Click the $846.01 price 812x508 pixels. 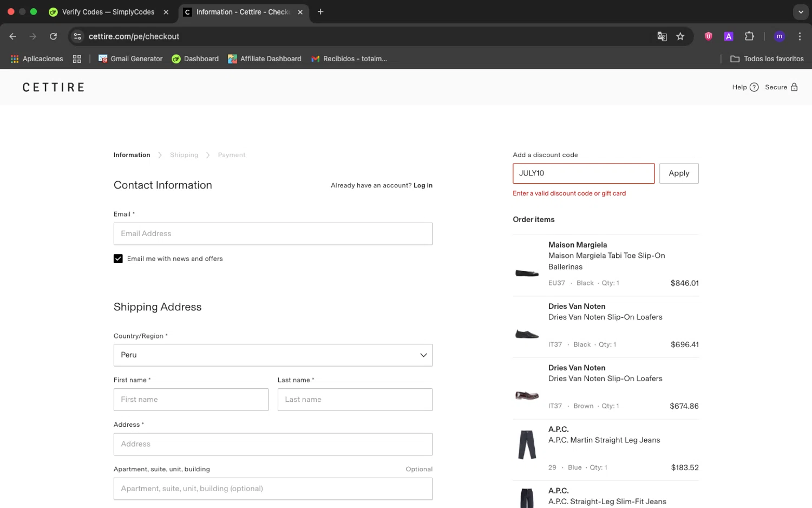(x=685, y=283)
